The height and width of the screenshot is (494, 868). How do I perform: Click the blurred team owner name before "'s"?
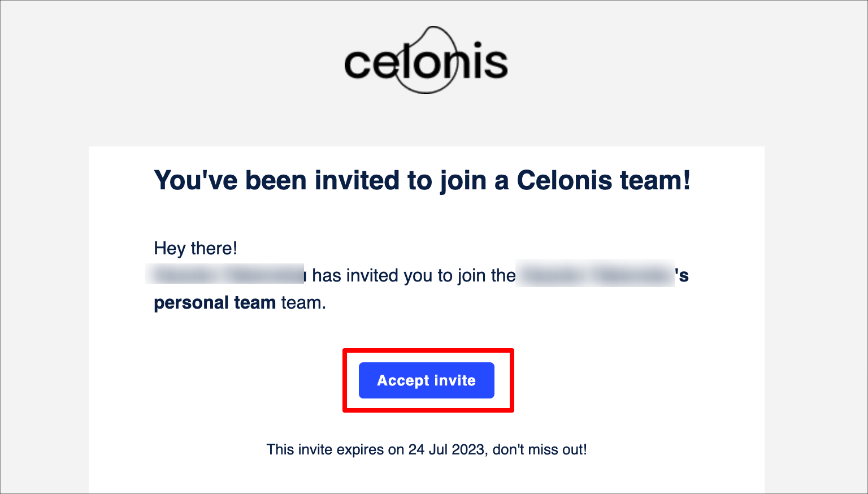pyautogui.click(x=595, y=275)
